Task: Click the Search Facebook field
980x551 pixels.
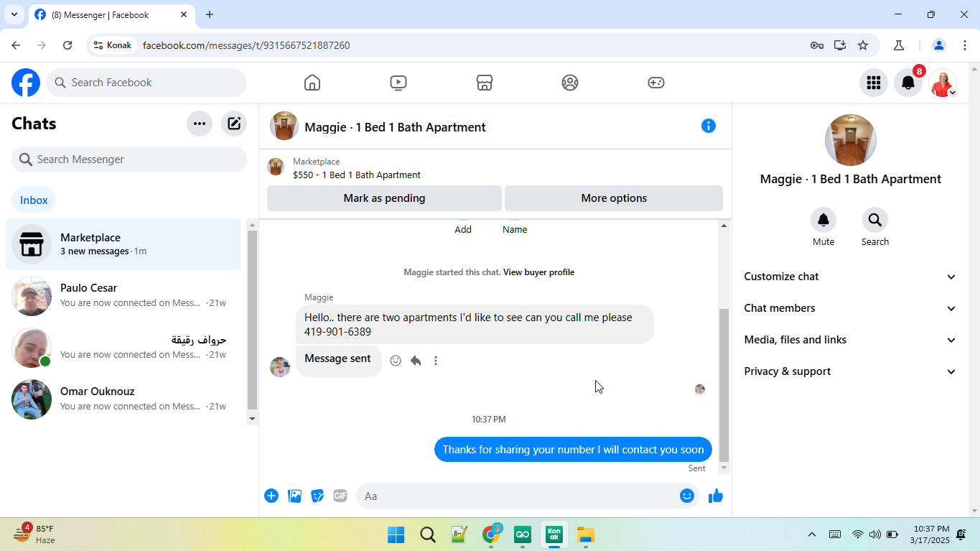Action: [x=146, y=83]
